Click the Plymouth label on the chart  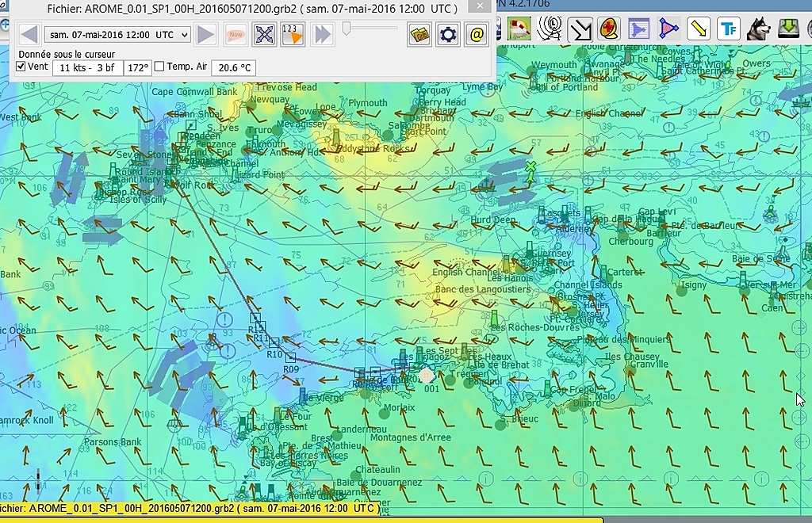coord(368,103)
